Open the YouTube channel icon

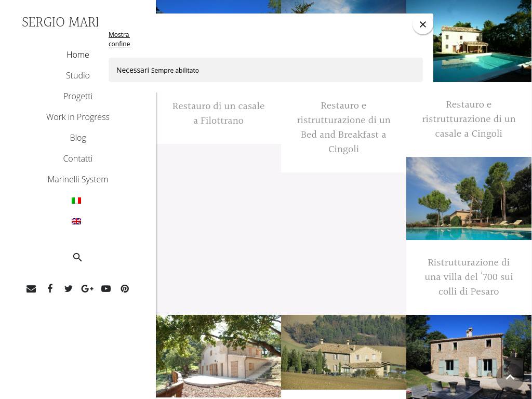click(x=106, y=289)
